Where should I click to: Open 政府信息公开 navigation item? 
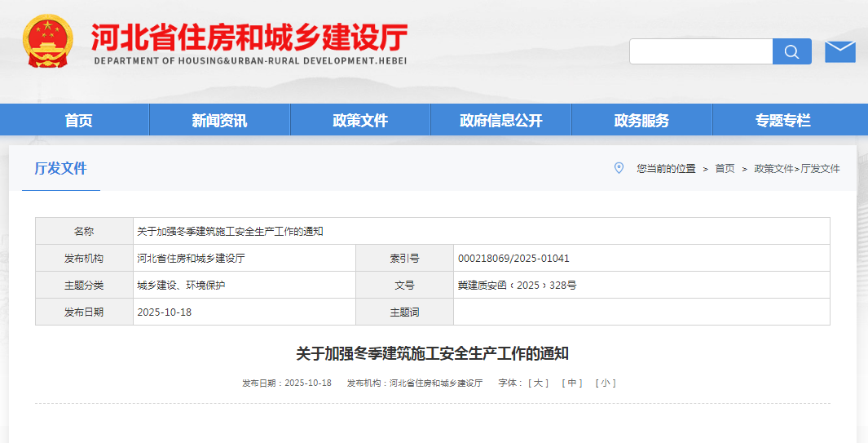(x=500, y=121)
